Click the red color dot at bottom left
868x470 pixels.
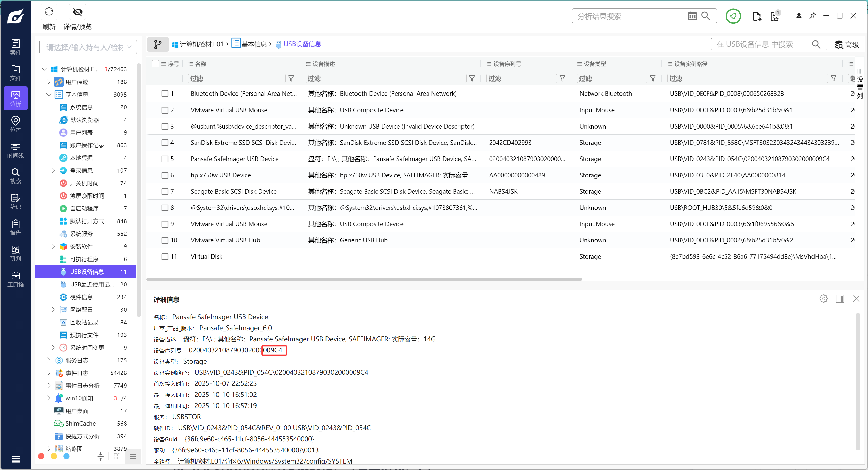click(41, 456)
